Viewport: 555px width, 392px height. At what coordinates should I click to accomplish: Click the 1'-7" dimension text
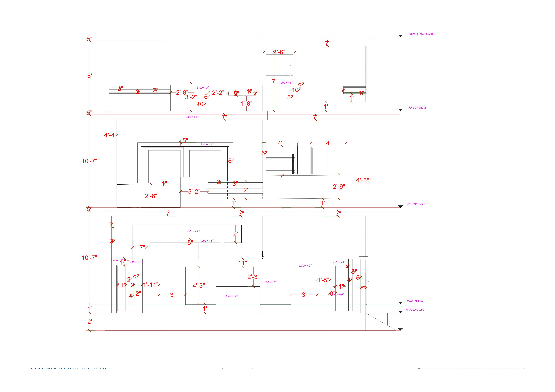click(x=139, y=248)
